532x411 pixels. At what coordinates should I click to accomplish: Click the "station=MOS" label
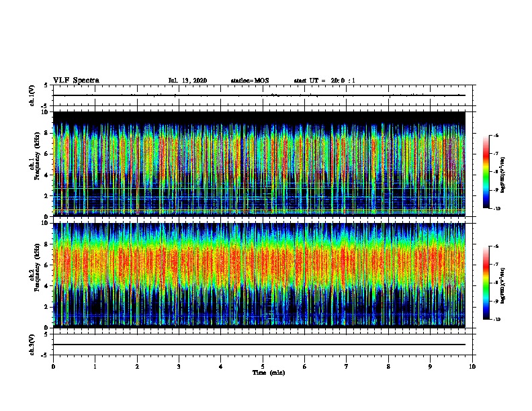(250, 81)
